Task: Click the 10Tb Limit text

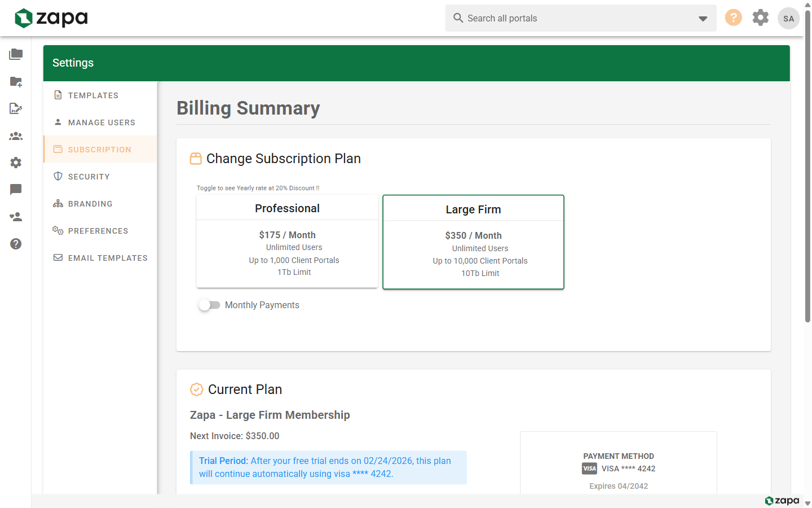Action: [480, 273]
